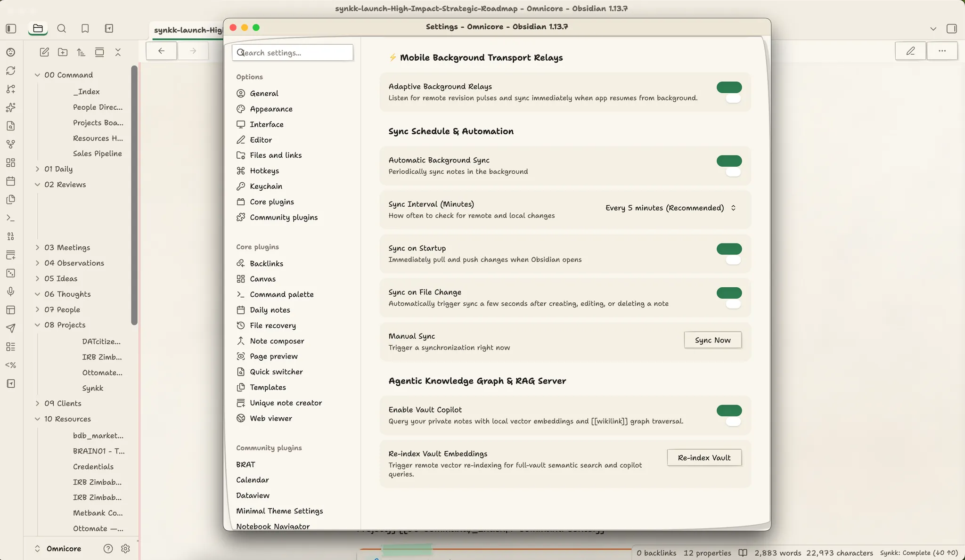965x560 pixels.
Task: Open daily note calendar ribbon icon
Action: coord(11,181)
